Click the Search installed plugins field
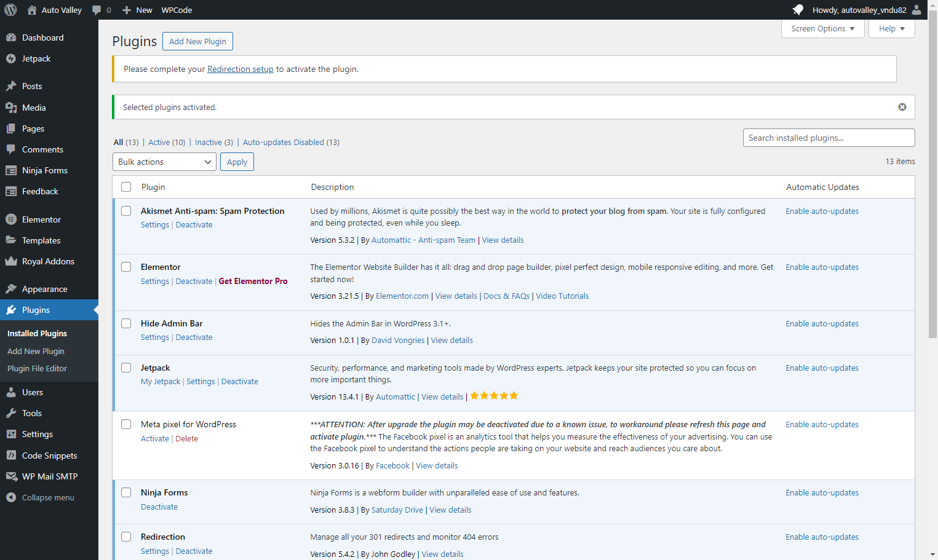This screenshot has width=938, height=560. click(x=829, y=138)
